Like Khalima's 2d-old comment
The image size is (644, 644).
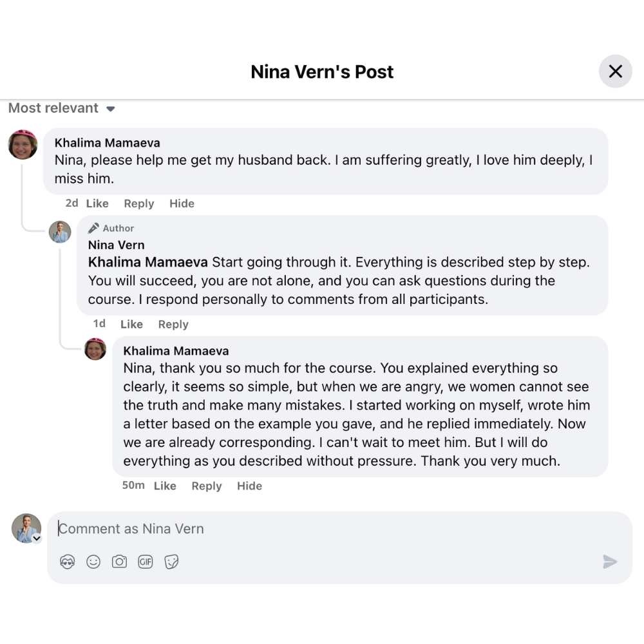[x=97, y=204]
